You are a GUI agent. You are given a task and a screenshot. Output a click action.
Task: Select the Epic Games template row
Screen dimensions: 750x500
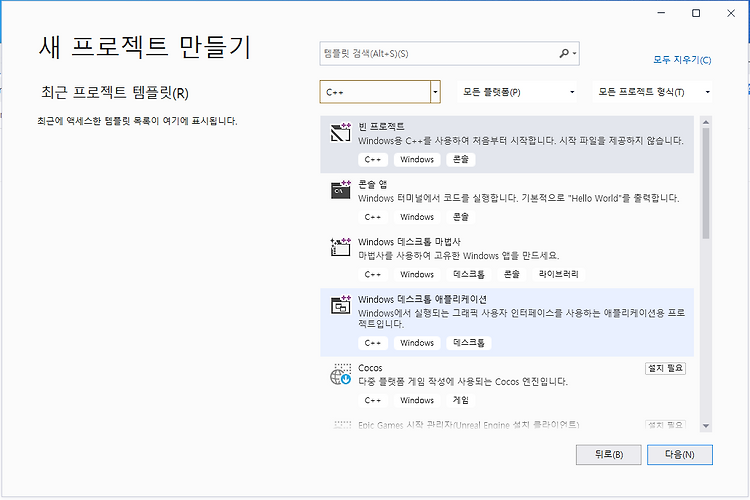pos(507,425)
